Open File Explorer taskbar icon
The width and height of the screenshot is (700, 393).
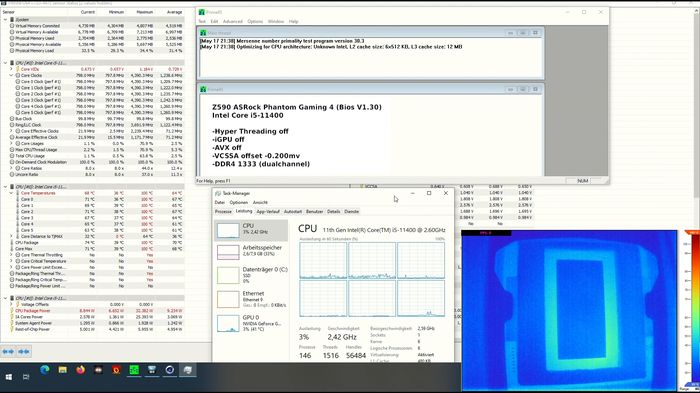62,370
